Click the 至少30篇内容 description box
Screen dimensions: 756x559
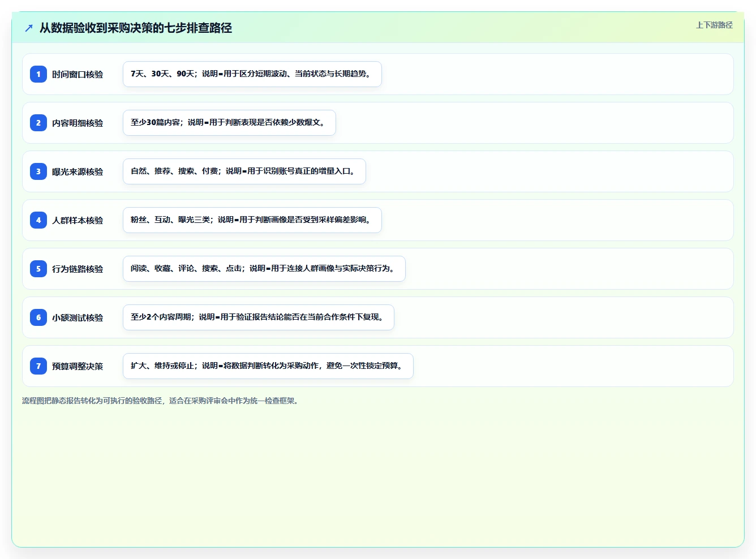point(229,123)
